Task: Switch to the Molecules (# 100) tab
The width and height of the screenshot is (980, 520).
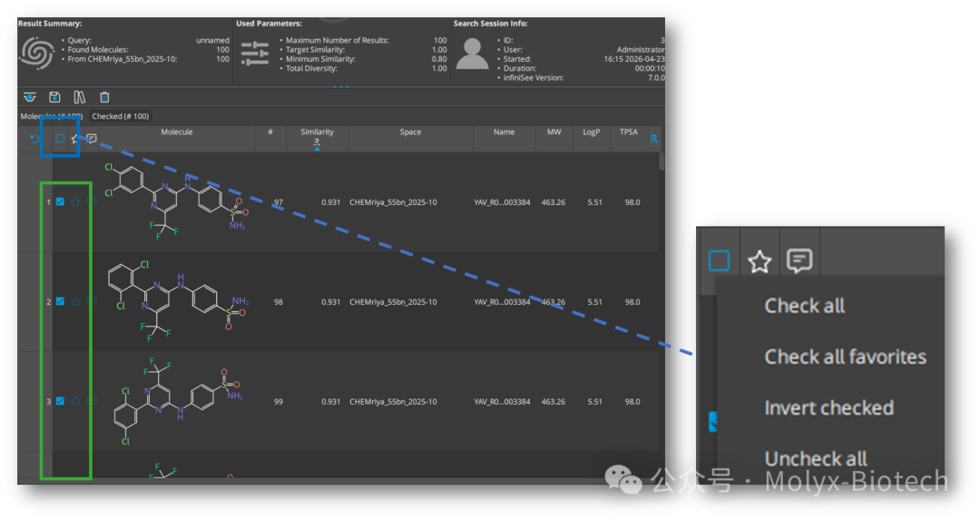Action: tap(51, 116)
